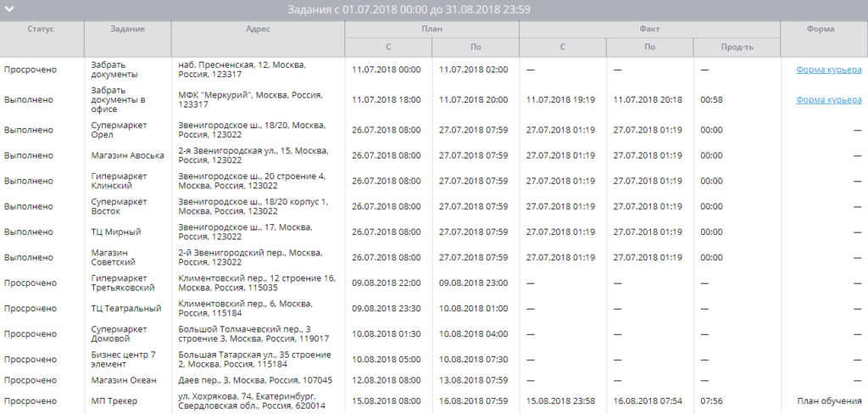This screenshot has width=868, height=414.
Task: Select task Магазин Авоська
Action: pos(128,156)
